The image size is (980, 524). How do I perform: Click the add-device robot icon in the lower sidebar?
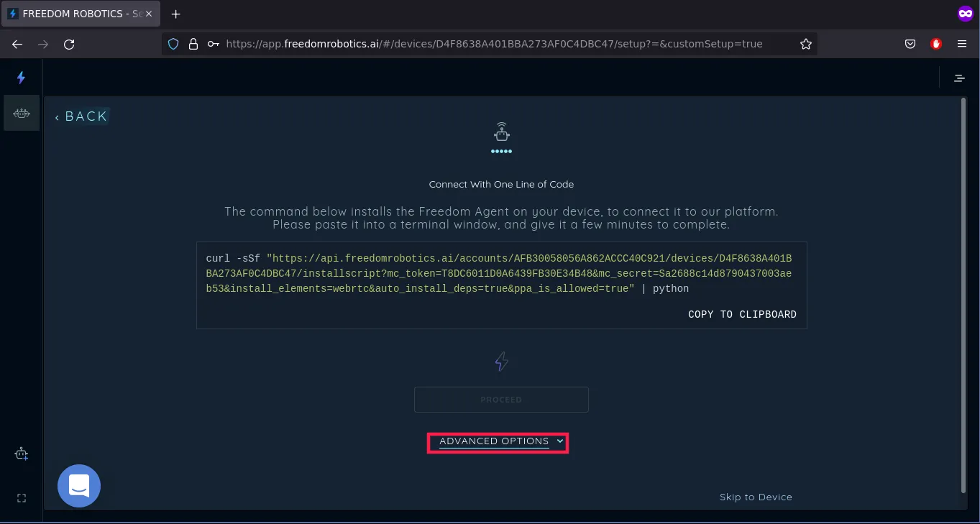(x=22, y=454)
